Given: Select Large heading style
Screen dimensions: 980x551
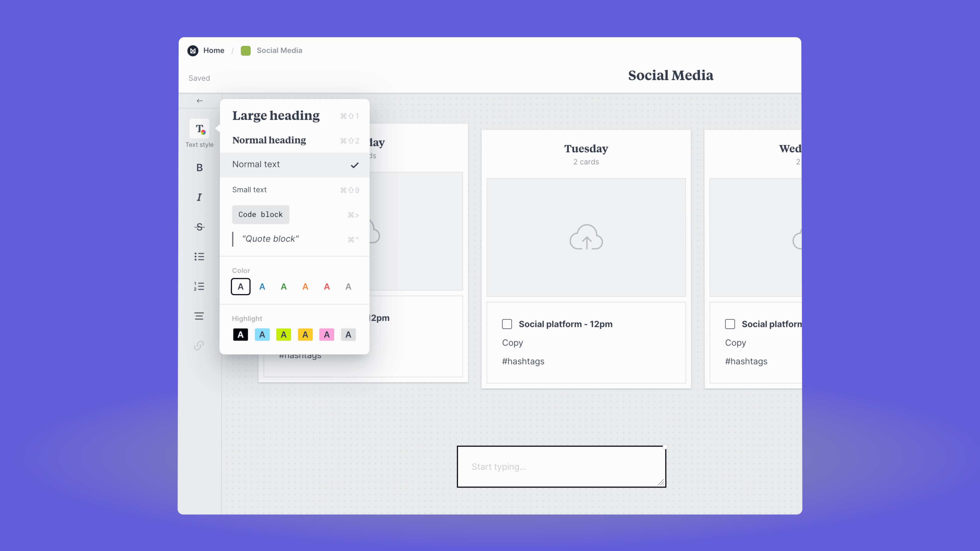Looking at the screenshot, I should click(276, 116).
